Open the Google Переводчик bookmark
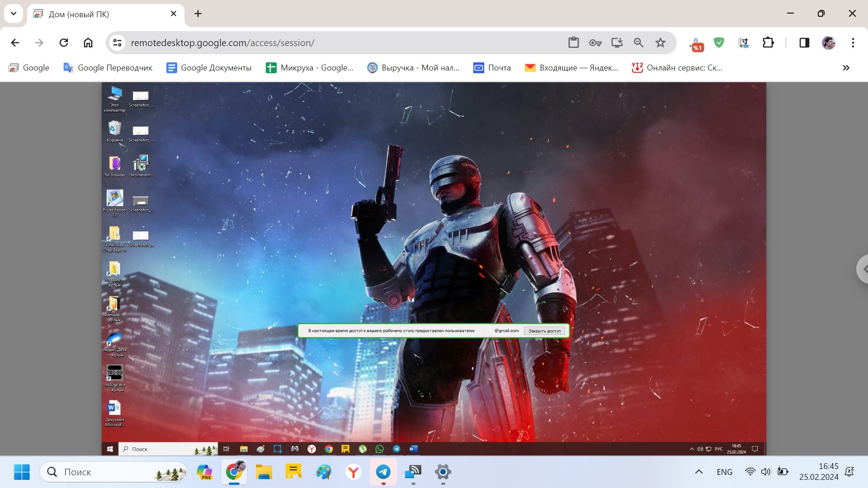This screenshot has height=488, width=868. pos(108,68)
